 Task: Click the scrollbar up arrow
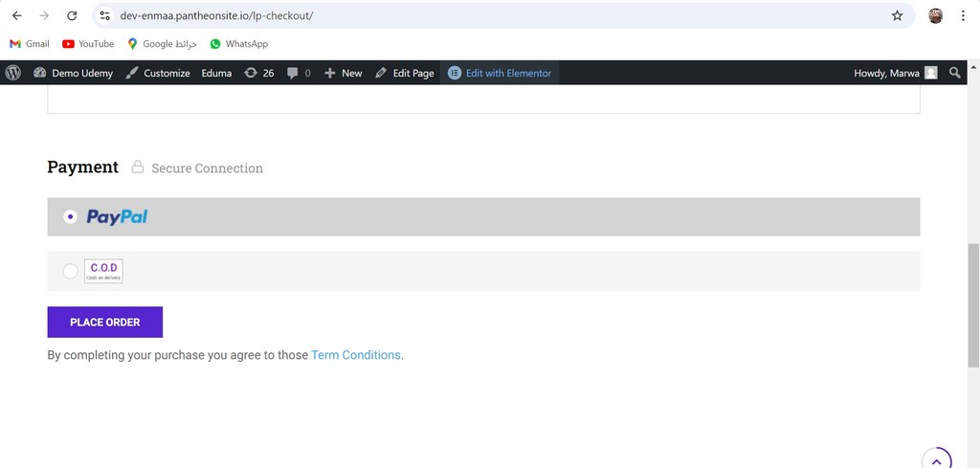(973, 66)
